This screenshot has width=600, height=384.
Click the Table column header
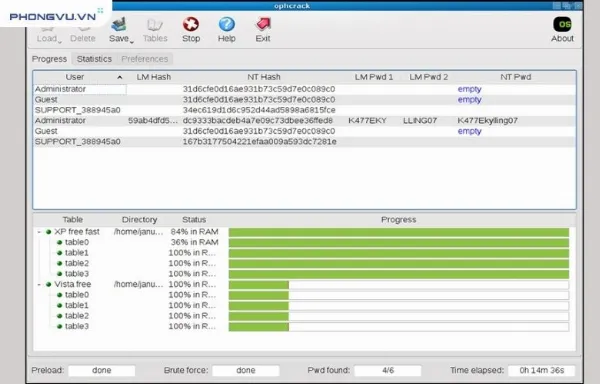(x=73, y=220)
